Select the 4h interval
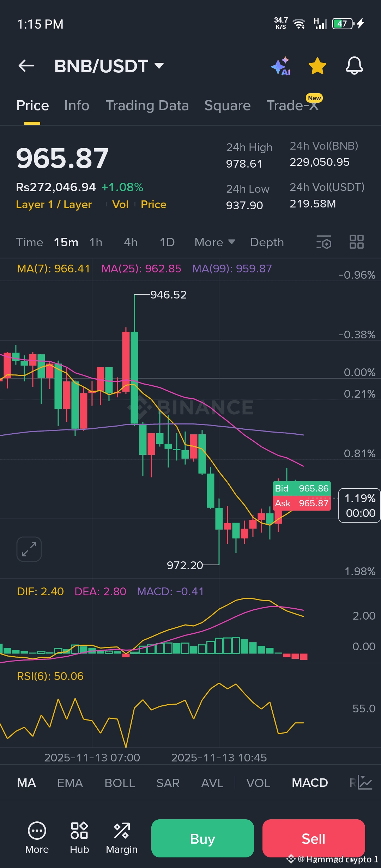The image size is (381, 868). coord(131,242)
